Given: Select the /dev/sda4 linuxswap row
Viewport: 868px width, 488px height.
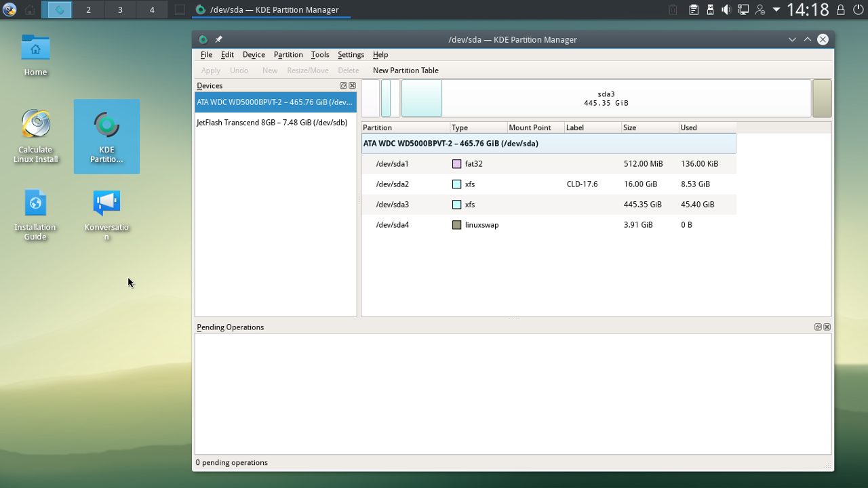Looking at the screenshot, I should coord(549,224).
